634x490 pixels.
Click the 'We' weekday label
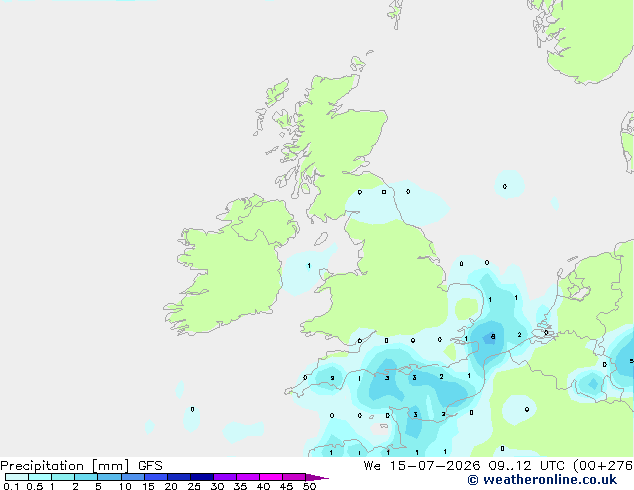pos(372,466)
